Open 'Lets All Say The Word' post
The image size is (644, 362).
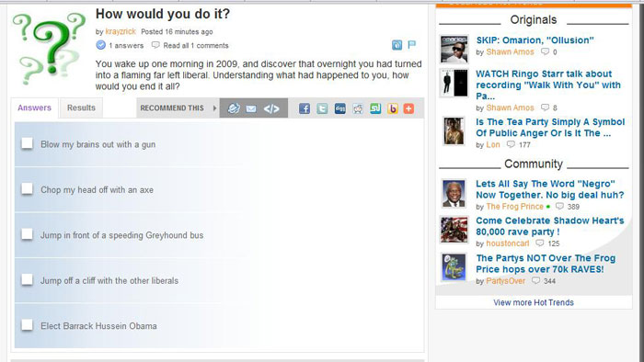tap(549, 189)
